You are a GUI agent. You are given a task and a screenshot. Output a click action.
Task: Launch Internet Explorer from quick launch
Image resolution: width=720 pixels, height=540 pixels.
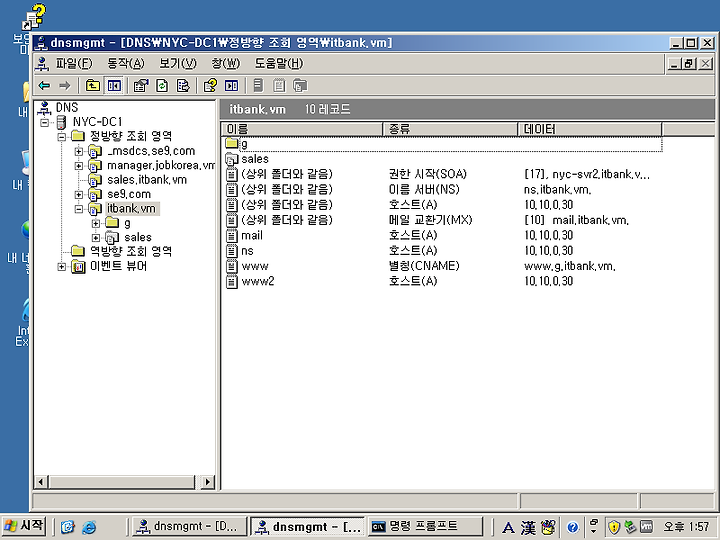point(89,527)
